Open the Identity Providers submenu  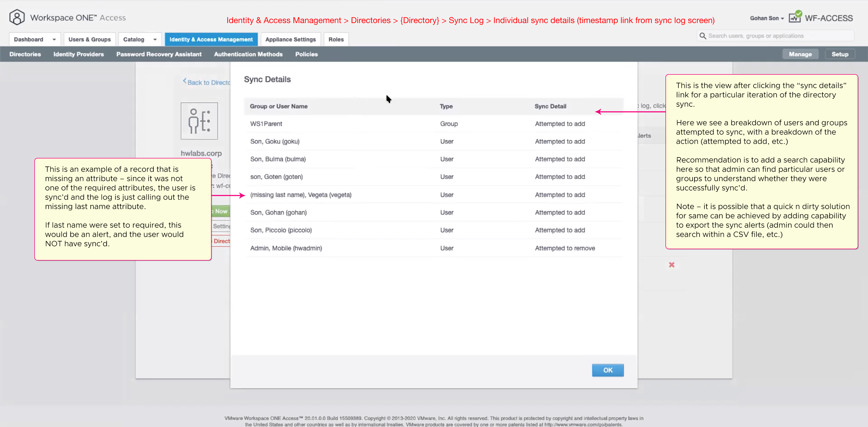[x=79, y=54]
